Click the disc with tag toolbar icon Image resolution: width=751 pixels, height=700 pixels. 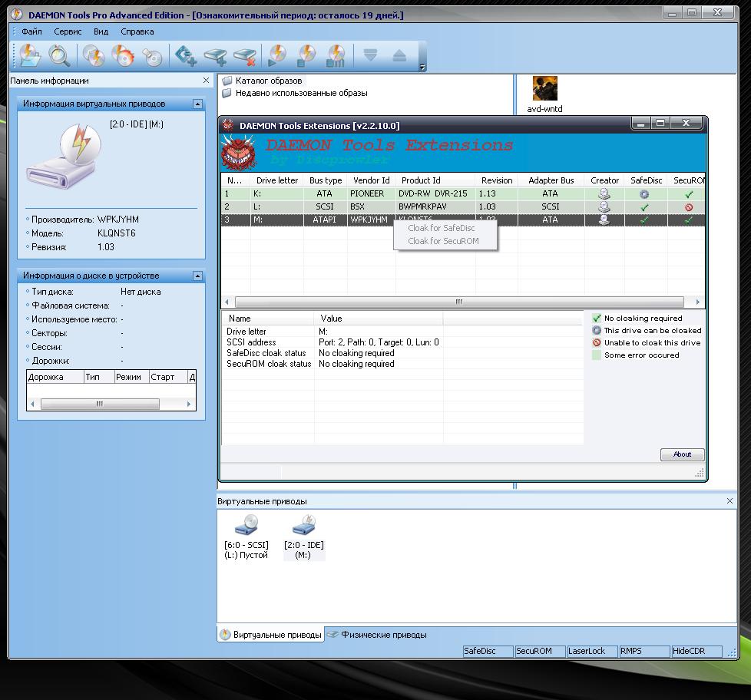(153, 56)
